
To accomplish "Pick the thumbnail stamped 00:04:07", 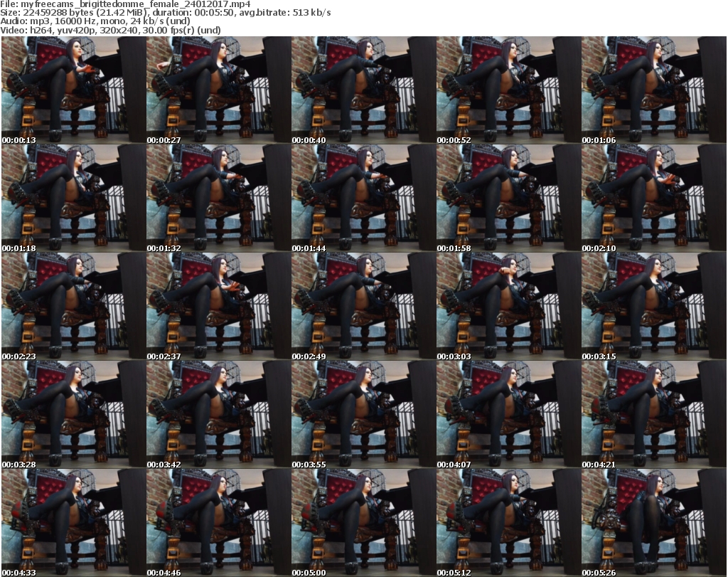I will click(508, 414).
